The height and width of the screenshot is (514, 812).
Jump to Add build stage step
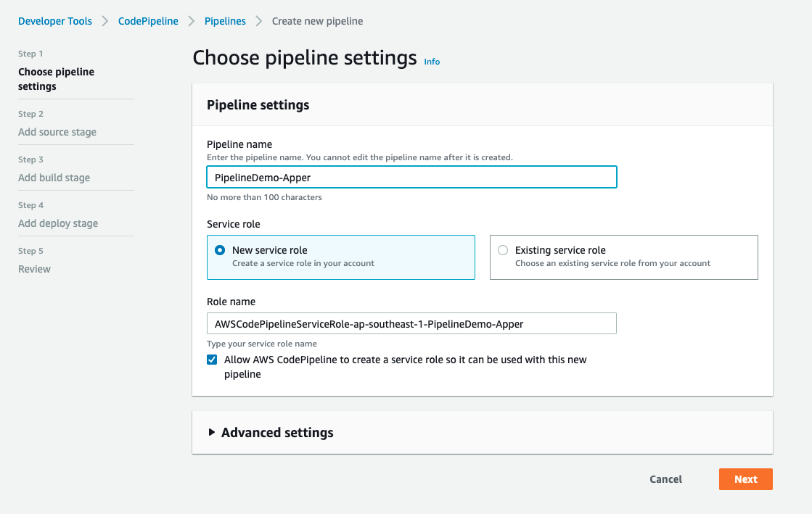(x=54, y=178)
